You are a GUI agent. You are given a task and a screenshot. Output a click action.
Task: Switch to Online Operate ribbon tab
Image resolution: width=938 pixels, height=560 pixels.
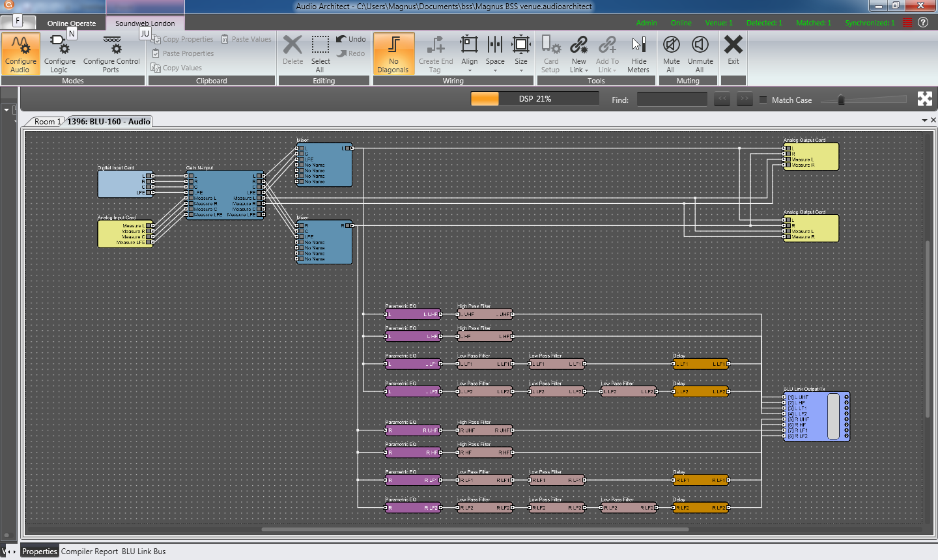72,23
